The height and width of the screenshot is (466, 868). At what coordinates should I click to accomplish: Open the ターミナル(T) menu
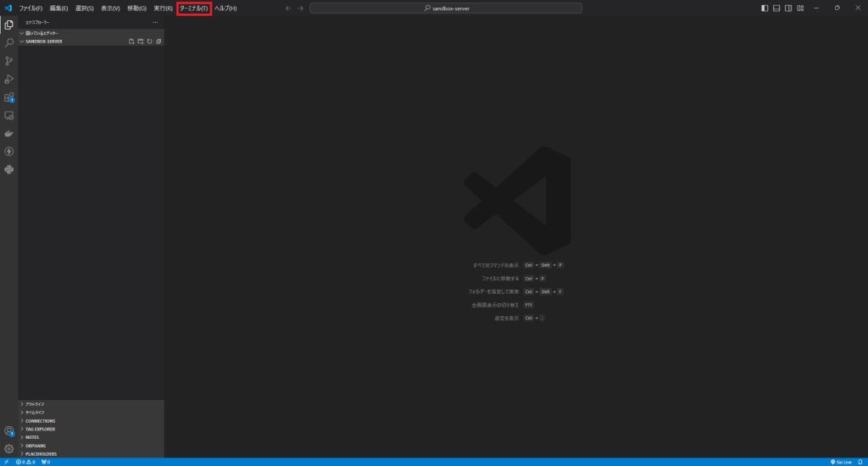(x=193, y=8)
